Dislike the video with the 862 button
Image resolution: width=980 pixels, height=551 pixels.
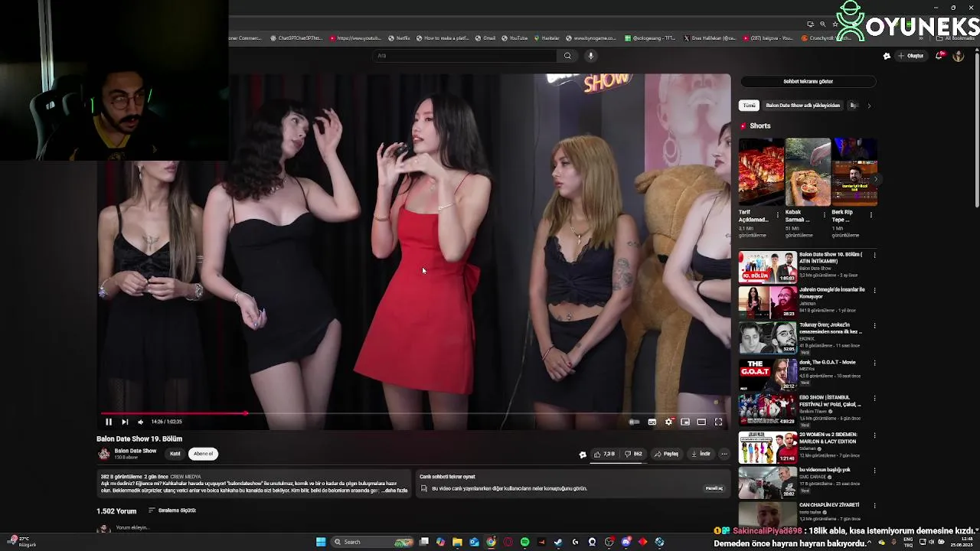pyautogui.click(x=633, y=454)
